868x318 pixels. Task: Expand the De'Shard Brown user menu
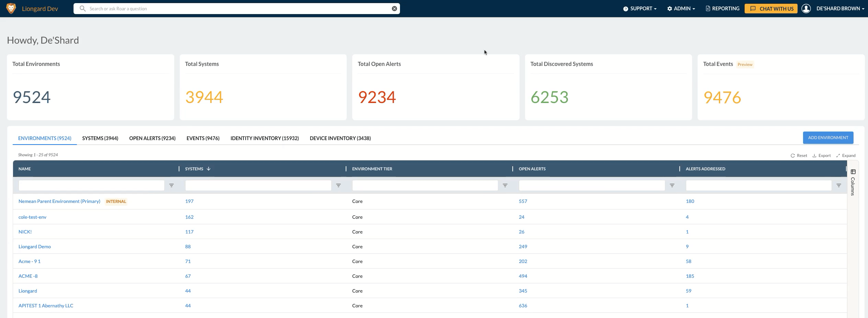[840, 9]
